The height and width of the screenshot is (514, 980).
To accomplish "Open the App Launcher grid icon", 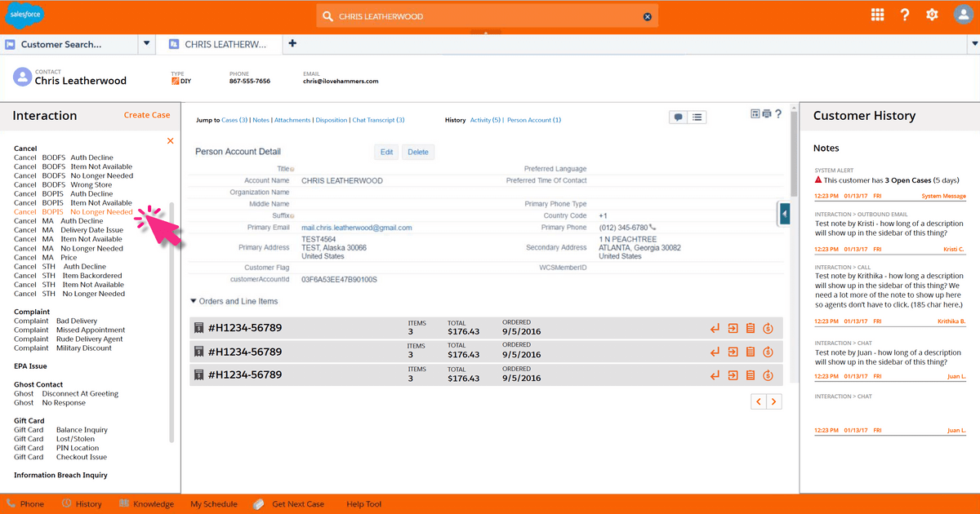I will [878, 16].
